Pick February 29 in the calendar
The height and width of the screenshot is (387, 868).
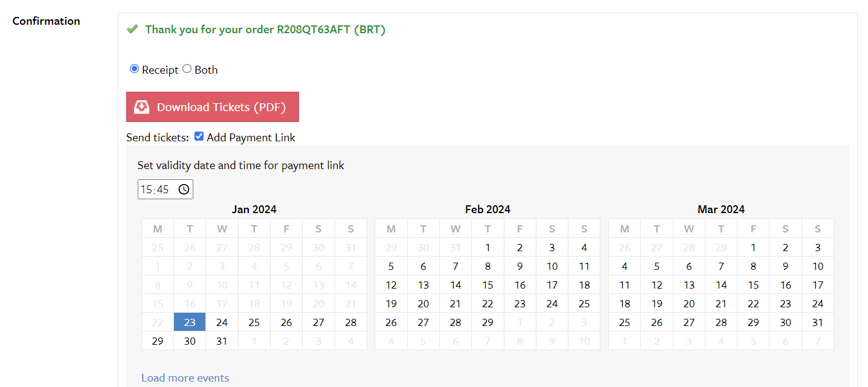point(487,322)
